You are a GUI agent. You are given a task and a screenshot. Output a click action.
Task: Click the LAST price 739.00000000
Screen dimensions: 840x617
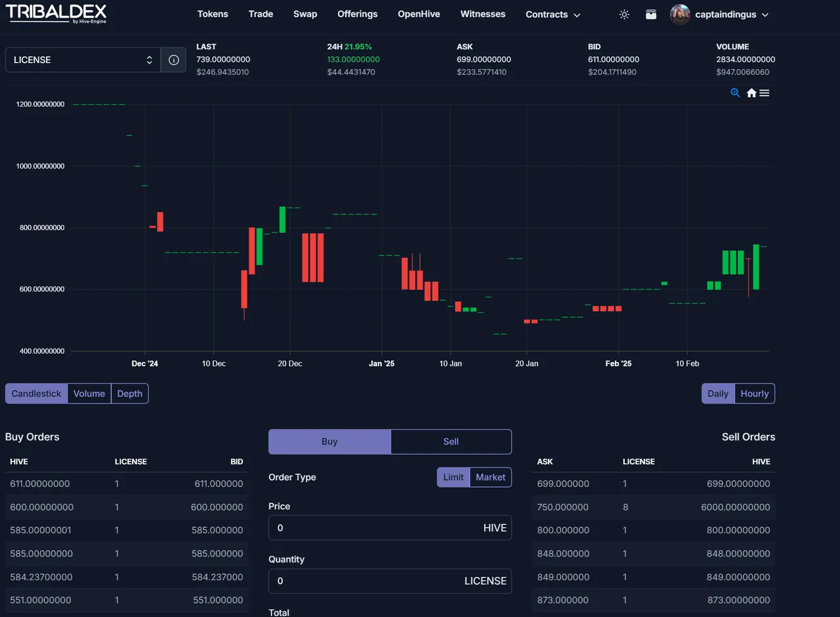click(x=223, y=60)
